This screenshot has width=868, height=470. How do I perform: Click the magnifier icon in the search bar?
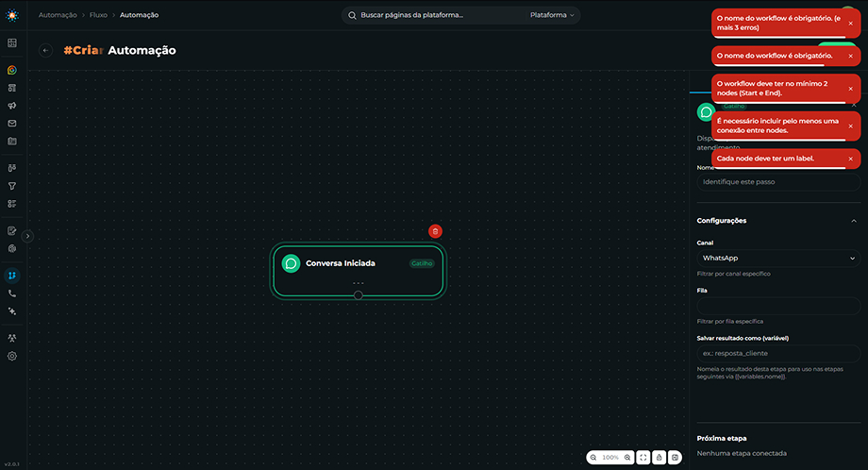pyautogui.click(x=352, y=15)
